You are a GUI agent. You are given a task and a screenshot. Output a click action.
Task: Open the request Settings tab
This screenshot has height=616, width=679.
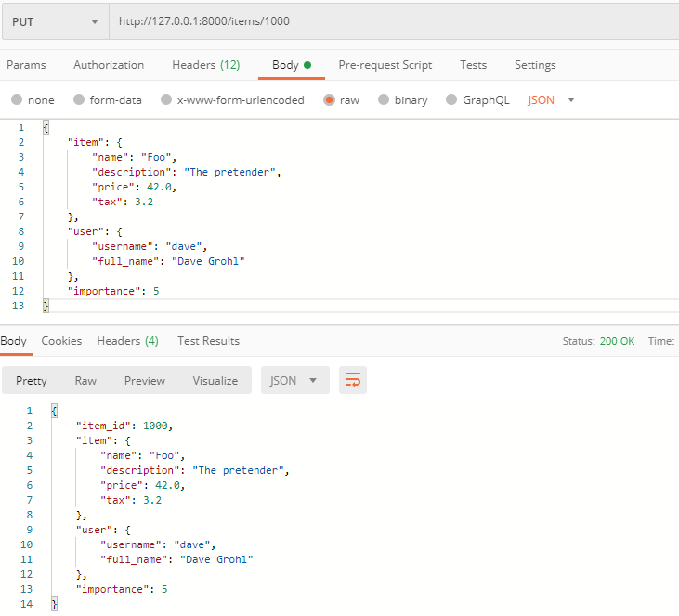[535, 65]
